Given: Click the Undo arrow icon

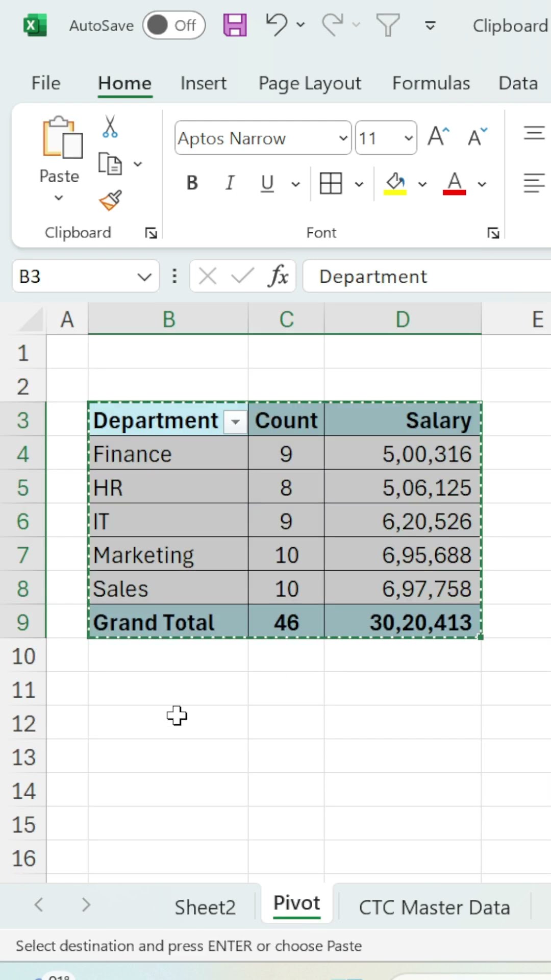Looking at the screenshot, I should coord(277,24).
